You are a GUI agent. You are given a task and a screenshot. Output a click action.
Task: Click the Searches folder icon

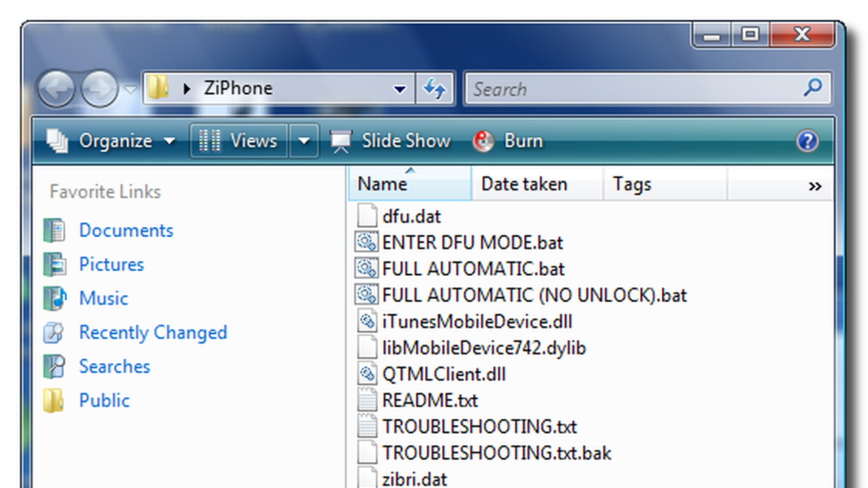(x=54, y=366)
